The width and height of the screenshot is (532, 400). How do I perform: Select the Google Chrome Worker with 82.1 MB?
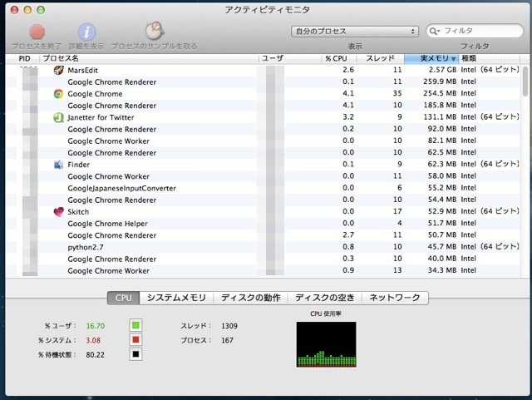click(x=108, y=141)
